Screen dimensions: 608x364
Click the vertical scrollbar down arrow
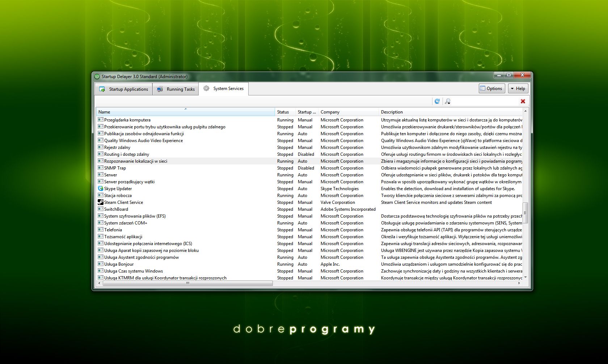click(x=525, y=278)
